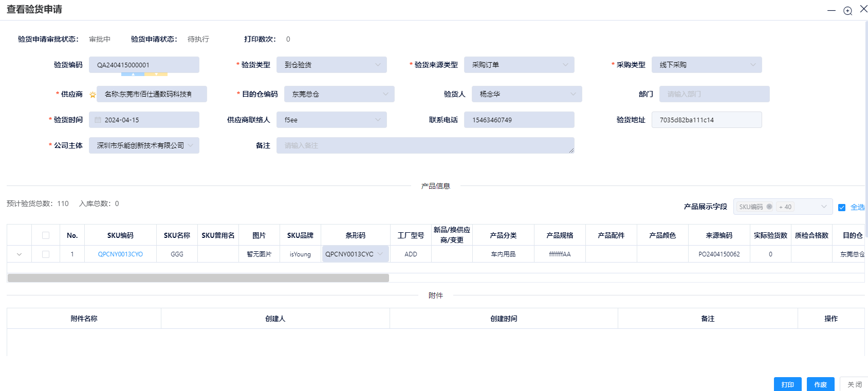Select the checkbox for row 1

coord(46,254)
